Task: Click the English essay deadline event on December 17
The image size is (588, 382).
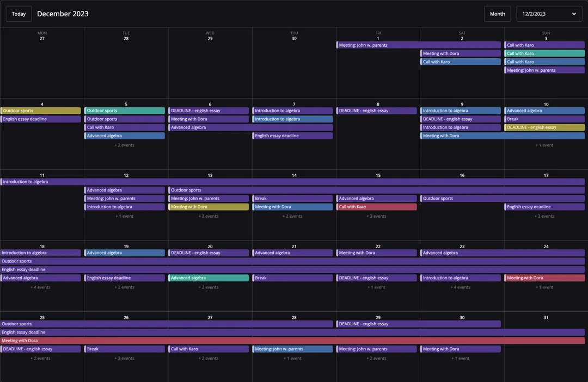Action: click(x=544, y=206)
